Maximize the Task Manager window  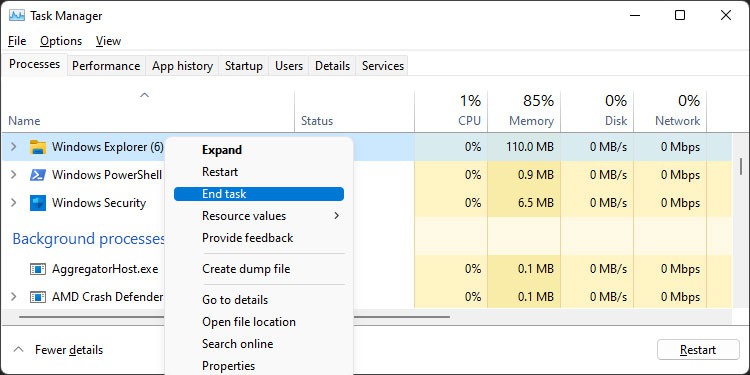(680, 15)
